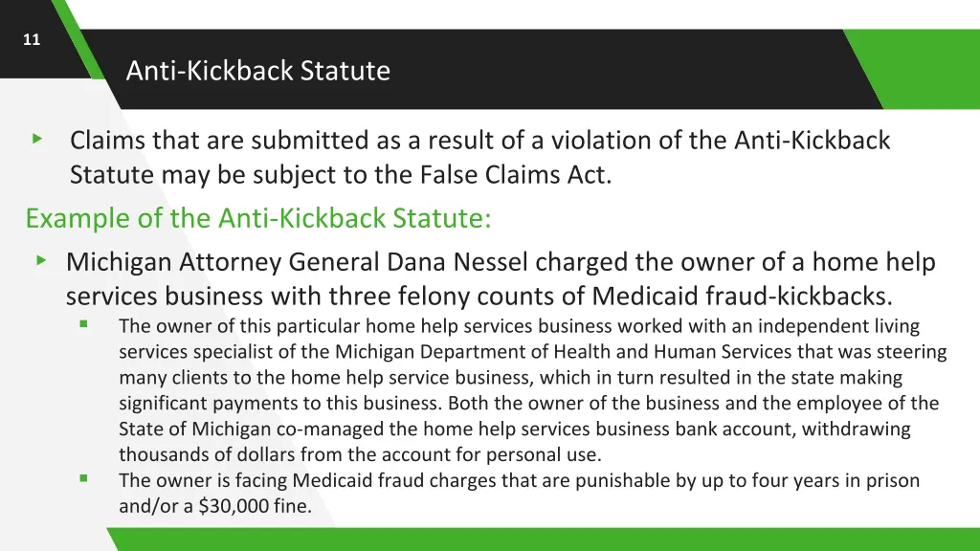Click the green square bullet before 'The owner of this'
The image size is (980, 551).
(x=84, y=323)
